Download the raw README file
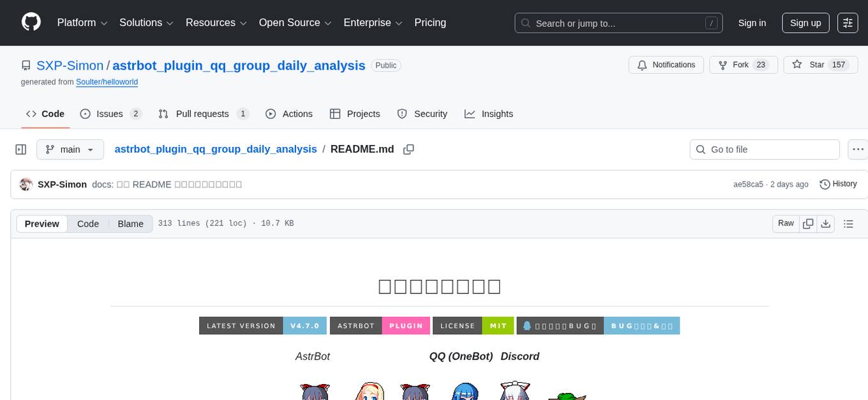This screenshot has width=868, height=400. pyautogui.click(x=827, y=224)
